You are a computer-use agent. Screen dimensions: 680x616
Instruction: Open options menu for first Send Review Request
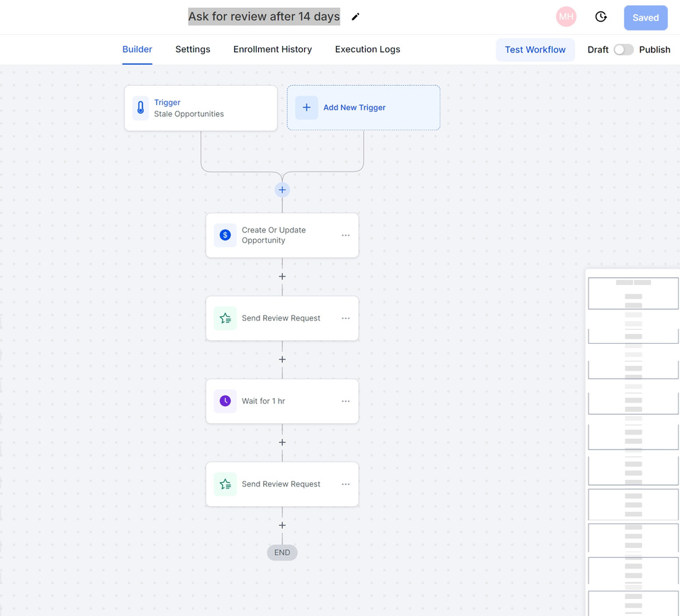click(x=345, y=318)
